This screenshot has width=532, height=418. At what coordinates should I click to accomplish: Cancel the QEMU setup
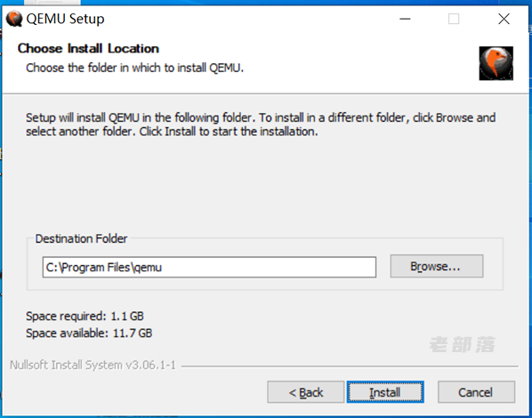coord(476,392)
